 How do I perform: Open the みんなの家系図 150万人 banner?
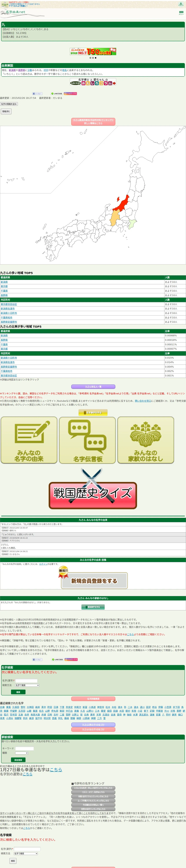click(93, 52)
